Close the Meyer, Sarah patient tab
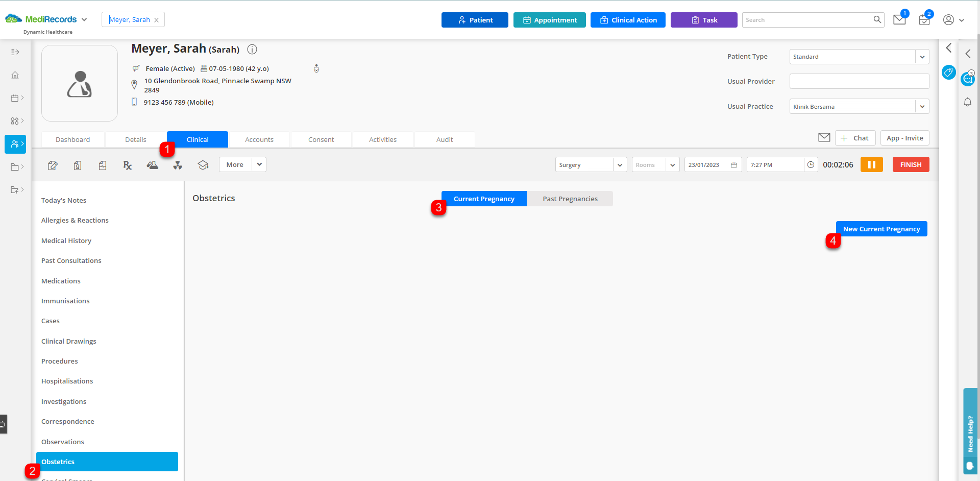This screenshot has height=481, width=980. pyautogui.click(x=157, y=20)
